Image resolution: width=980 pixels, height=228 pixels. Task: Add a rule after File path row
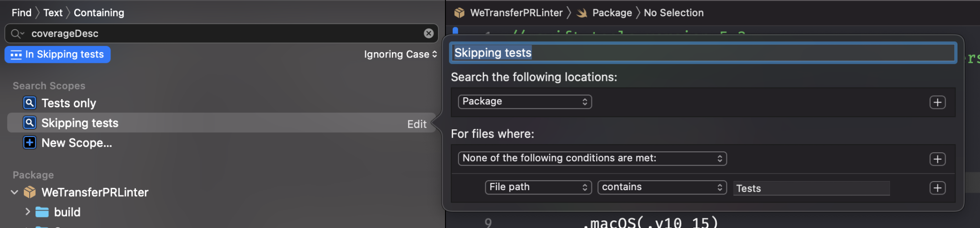[x=937, y=188]
